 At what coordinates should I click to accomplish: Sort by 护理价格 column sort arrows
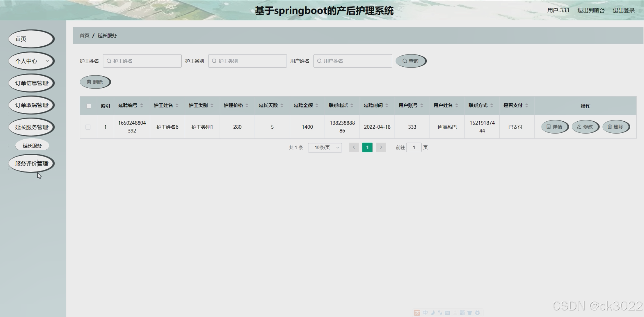pyautogui.click(x=247, y=105)
